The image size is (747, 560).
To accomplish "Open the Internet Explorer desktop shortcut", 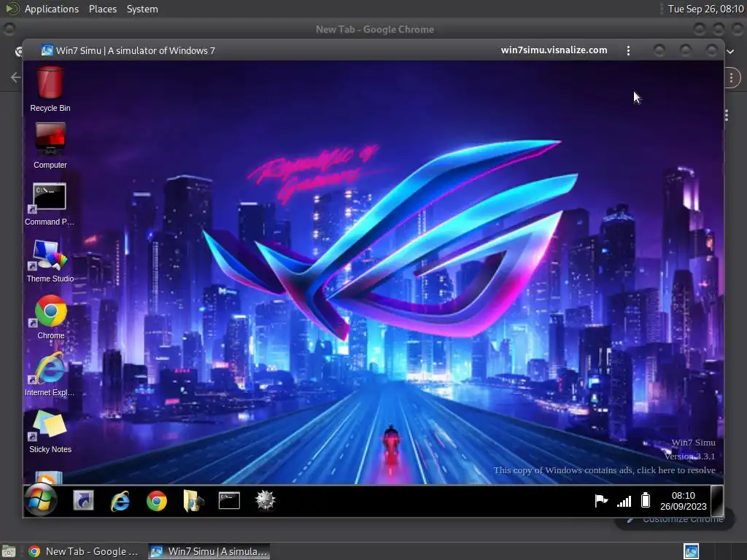I will pyautogui.click(x=50, y=374).
